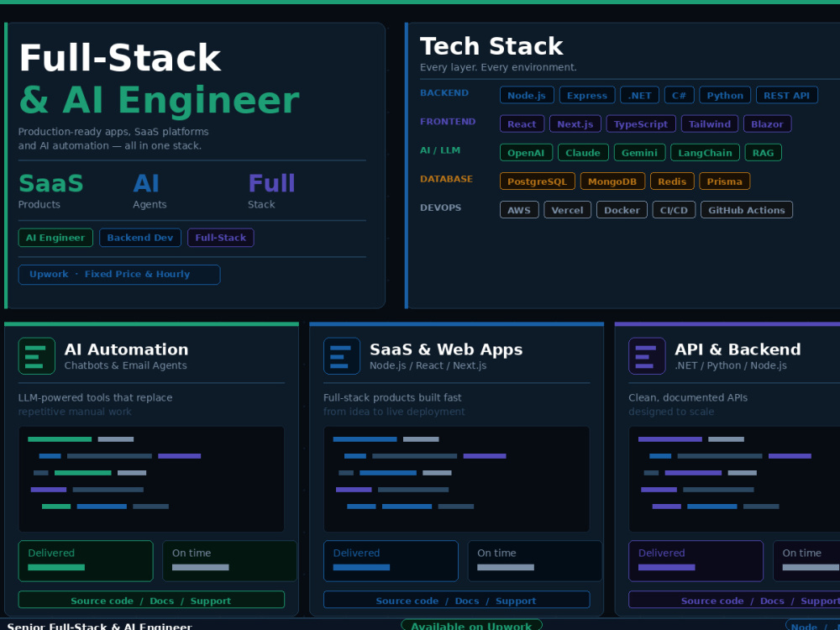Viewport: 840px width, 630px height.
Task: Select the Redis tag
Action: point(672,181)
